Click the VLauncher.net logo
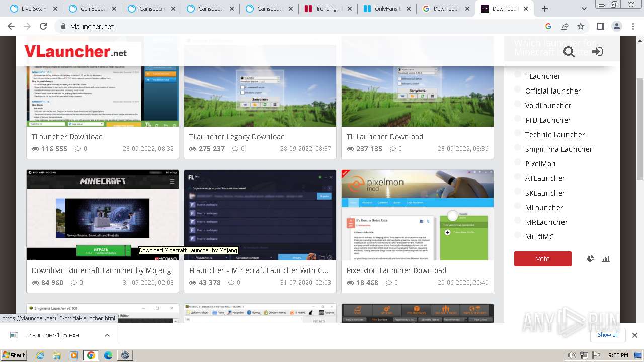The width and height of the screenshot is (644, 362). coord(75,51)
